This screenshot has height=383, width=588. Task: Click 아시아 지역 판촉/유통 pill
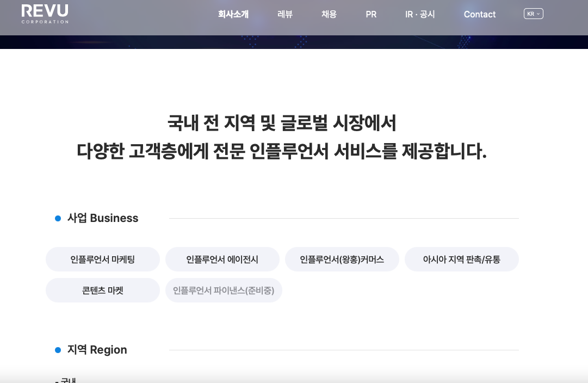pos(462,259)
